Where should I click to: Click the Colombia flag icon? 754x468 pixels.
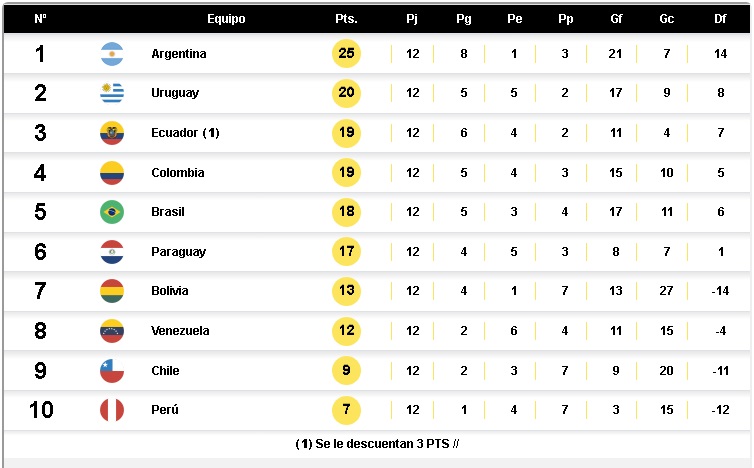point(112,173)
